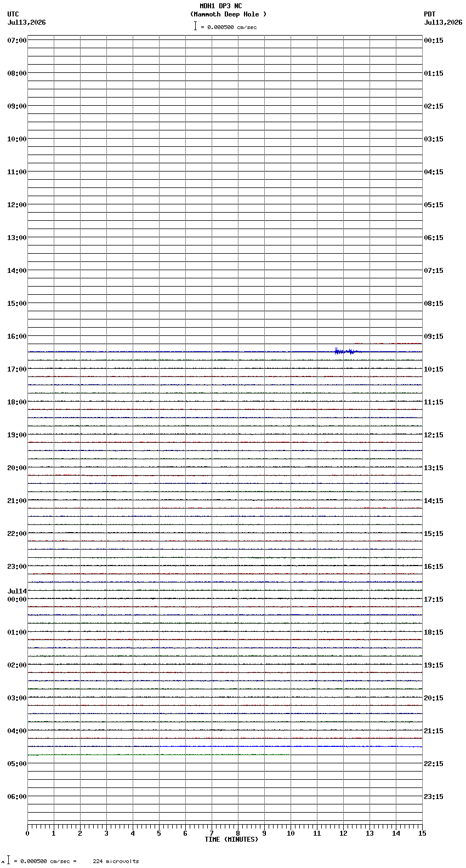466x868 pixels.
Task: Click the UTC time label '06:00'
Action: (x=17, y=797)
